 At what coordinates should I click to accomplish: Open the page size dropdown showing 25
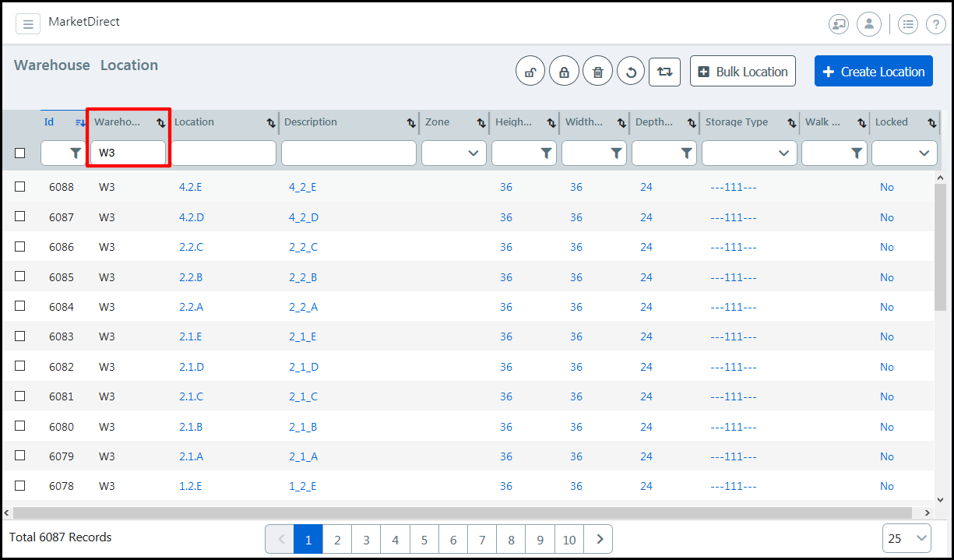point(907,538)
